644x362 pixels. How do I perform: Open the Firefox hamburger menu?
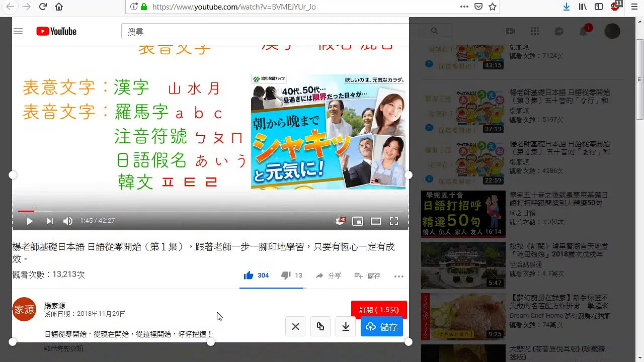[x=634, y=7]
